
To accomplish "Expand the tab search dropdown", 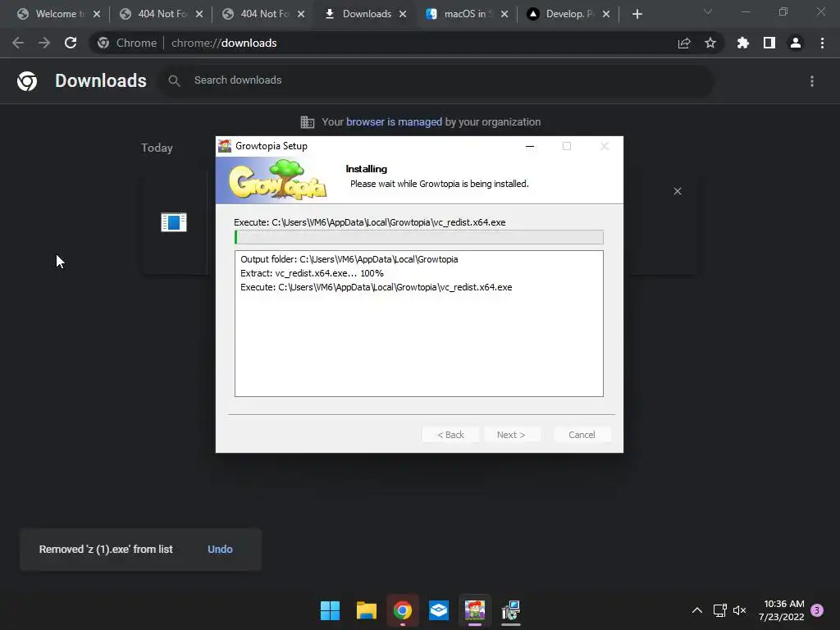I will click(x=708, y=11).
